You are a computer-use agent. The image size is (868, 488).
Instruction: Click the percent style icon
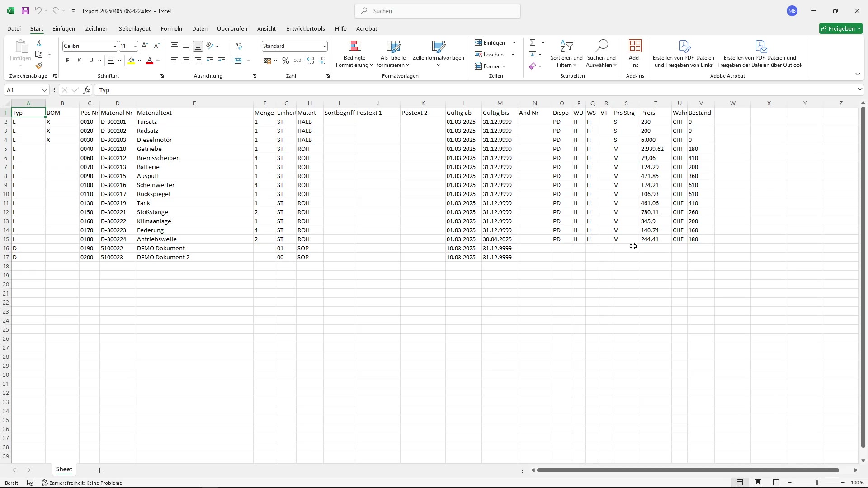[x=286, y=61]
